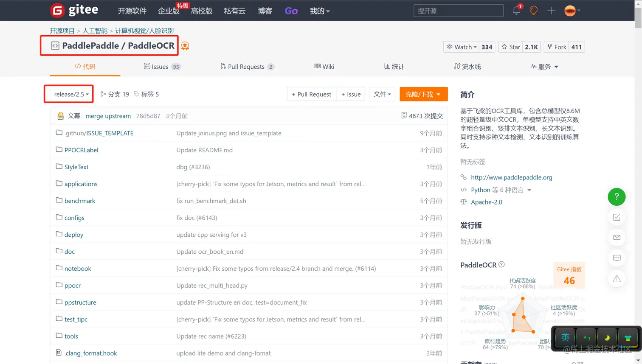This screenshot has height=364, width=642.
Task: Open the 企业版 menu item
Action: (169, 11)
